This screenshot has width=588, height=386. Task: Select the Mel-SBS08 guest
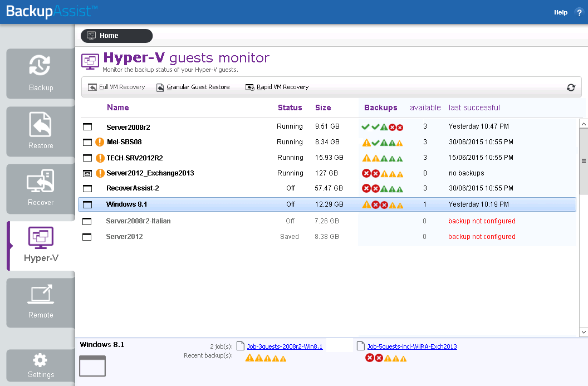click(327, 142)
